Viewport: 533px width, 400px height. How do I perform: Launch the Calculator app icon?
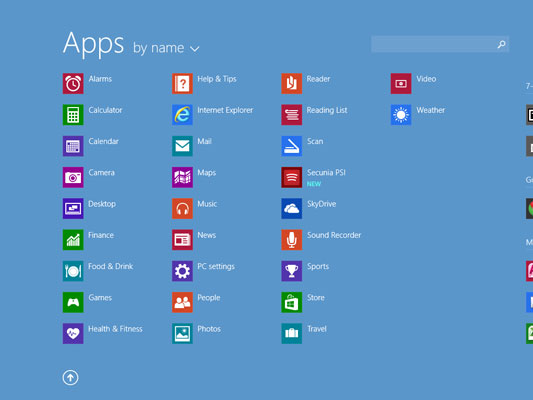pos(73,115)
